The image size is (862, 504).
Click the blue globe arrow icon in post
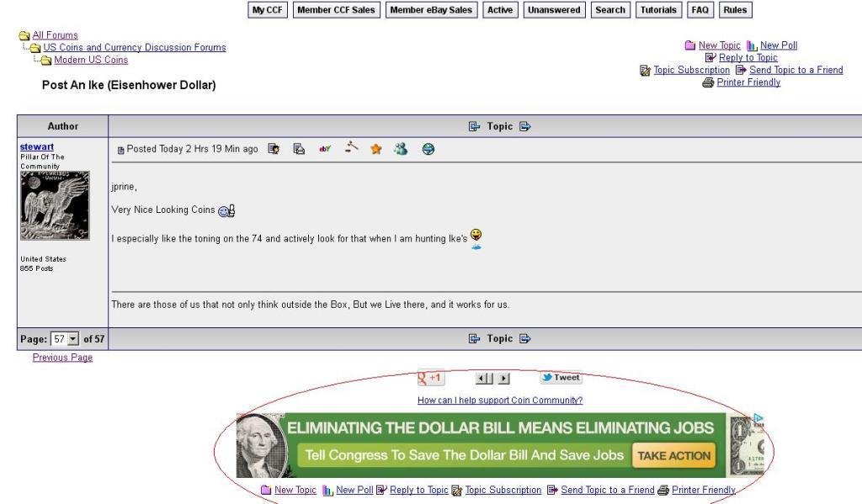point(428,149)
